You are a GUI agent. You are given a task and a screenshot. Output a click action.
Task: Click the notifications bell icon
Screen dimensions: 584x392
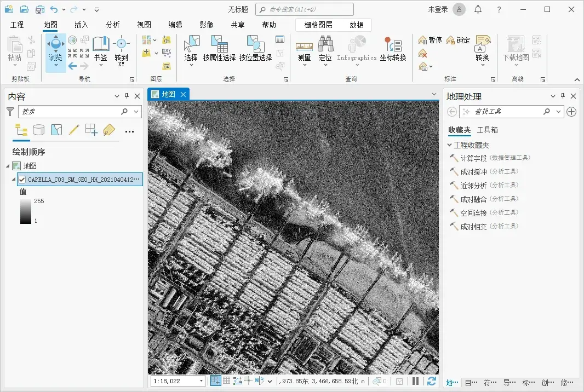[x=478, y=9]
